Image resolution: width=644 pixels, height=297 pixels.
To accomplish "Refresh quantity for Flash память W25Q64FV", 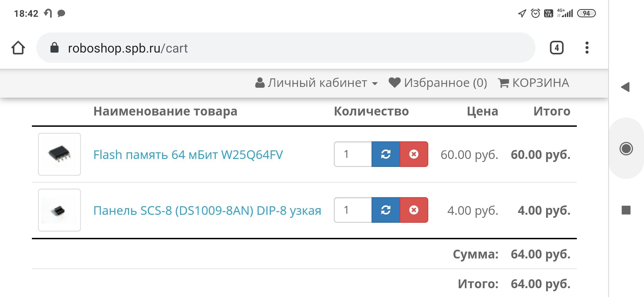I will [x=386, y=154].
